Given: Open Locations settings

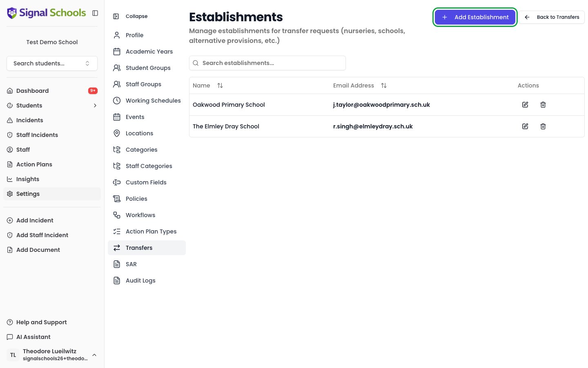Looking at the screenshot, I should tap(147, 133).
